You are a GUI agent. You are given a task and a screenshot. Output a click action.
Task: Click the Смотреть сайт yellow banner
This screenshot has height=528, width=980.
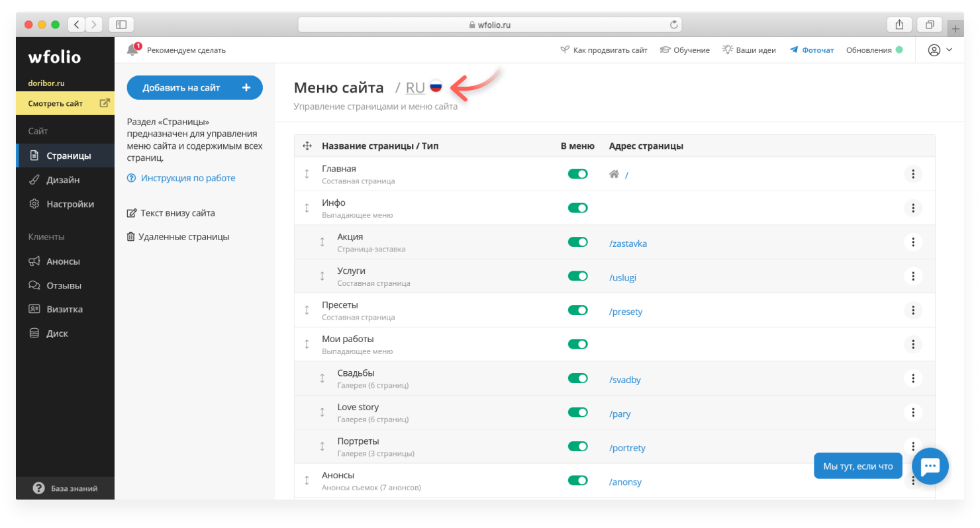tap(65, 103)
